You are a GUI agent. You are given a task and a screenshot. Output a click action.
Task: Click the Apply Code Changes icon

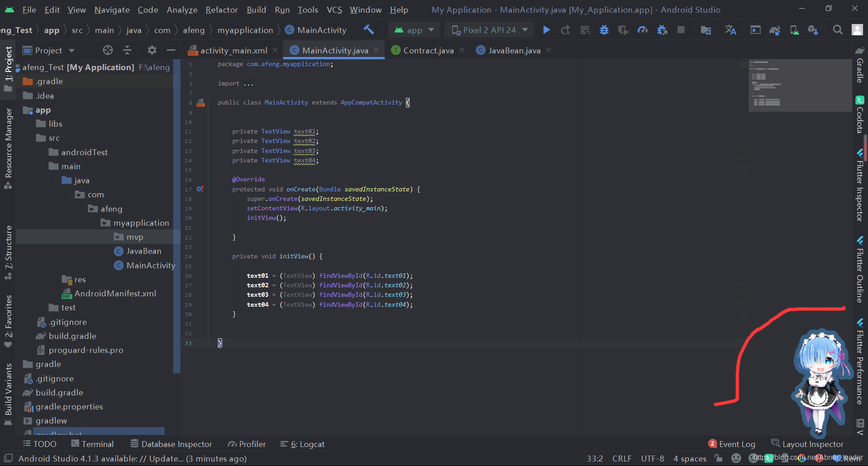[585, 30]
